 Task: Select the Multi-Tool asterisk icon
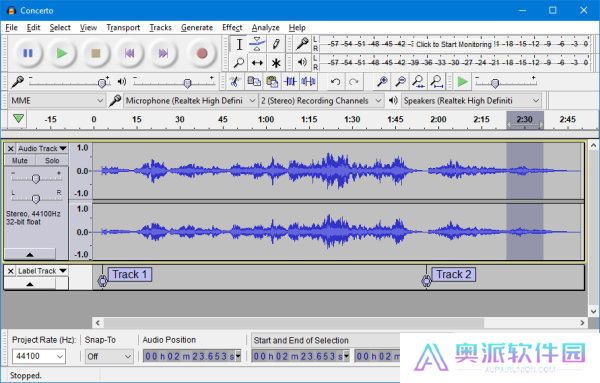276,62
